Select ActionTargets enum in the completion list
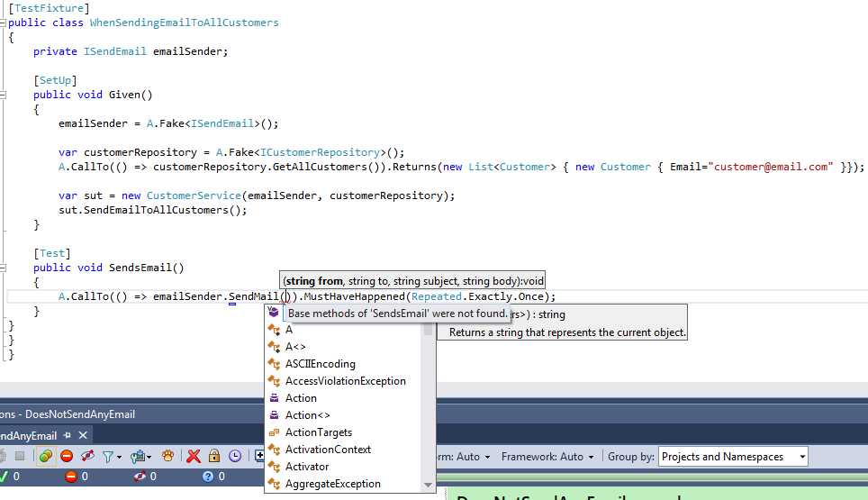This screenshot has width=868, height=500. coord(319,433)
